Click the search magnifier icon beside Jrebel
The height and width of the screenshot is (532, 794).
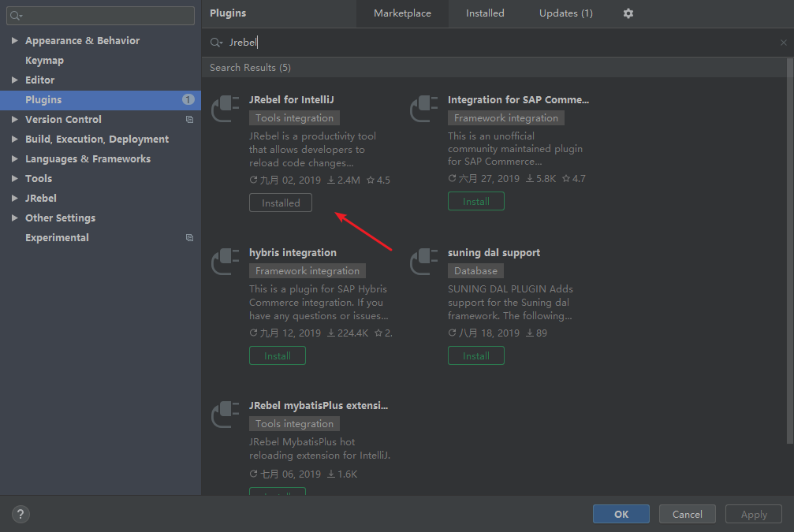tap(216, 43)
